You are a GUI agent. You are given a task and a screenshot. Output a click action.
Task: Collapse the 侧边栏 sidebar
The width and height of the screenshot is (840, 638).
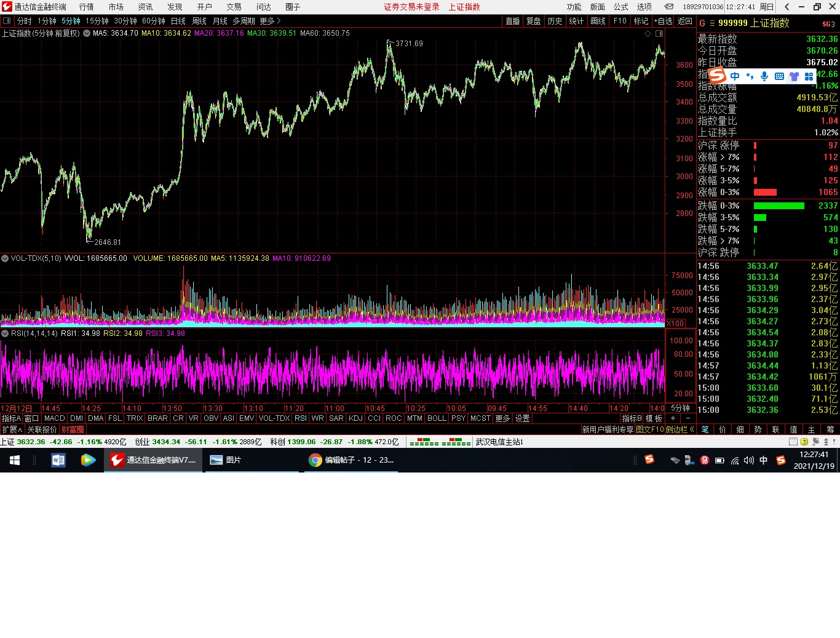[680, 429]
